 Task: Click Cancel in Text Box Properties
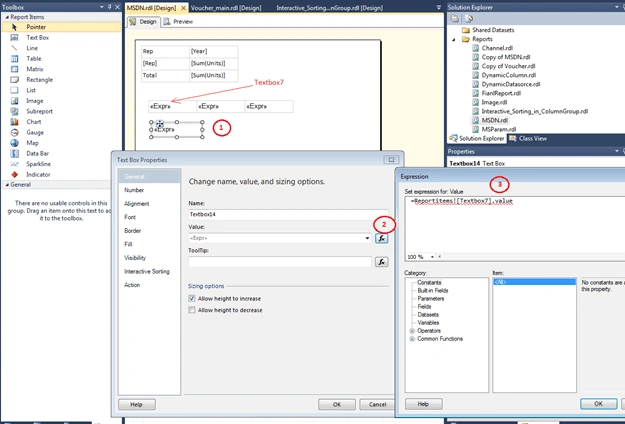(377, 404)
